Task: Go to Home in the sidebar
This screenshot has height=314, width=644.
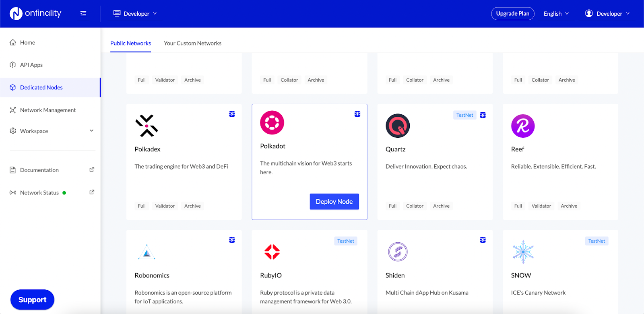Action: point(50,42)
